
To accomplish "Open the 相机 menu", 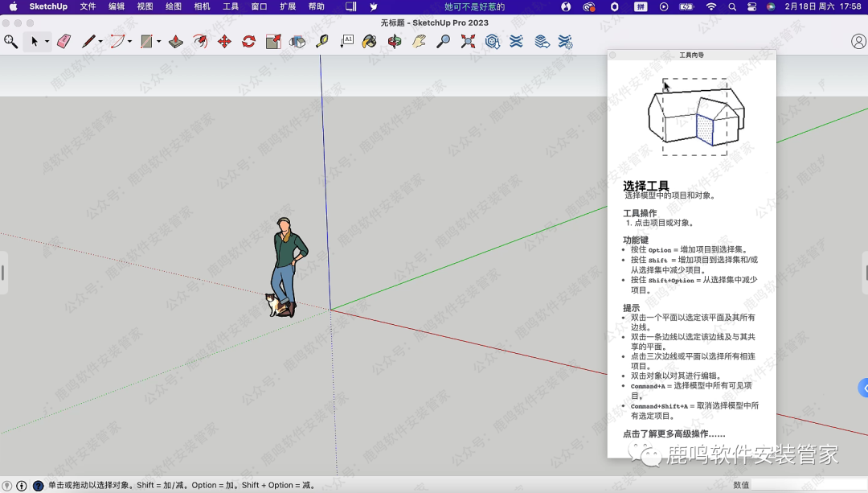I will pyautogui.click(x=202, y=6).
